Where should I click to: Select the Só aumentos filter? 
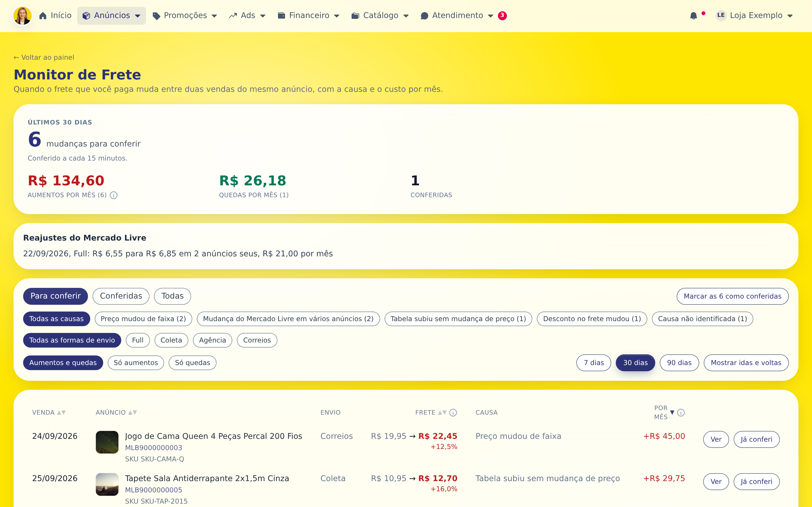tap(136, 363)
